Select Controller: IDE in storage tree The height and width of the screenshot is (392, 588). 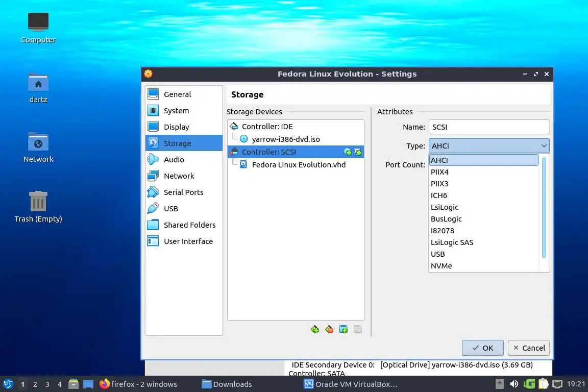296,127
